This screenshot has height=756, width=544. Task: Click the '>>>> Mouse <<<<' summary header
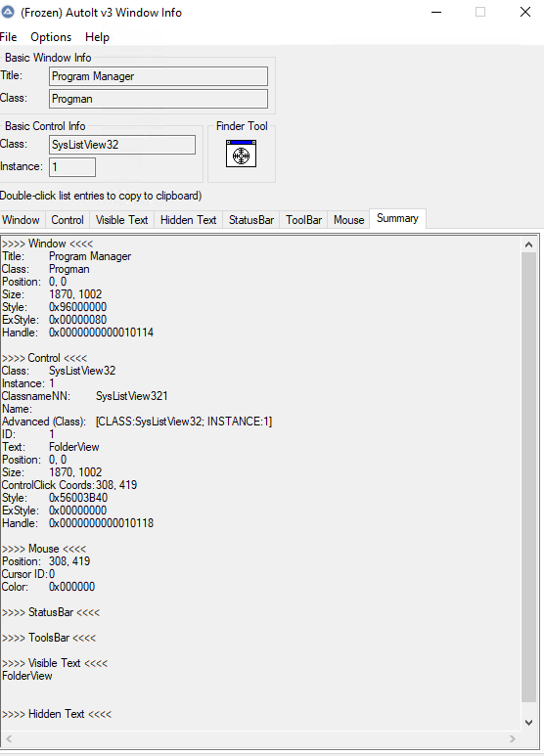(x=44, y=549)
